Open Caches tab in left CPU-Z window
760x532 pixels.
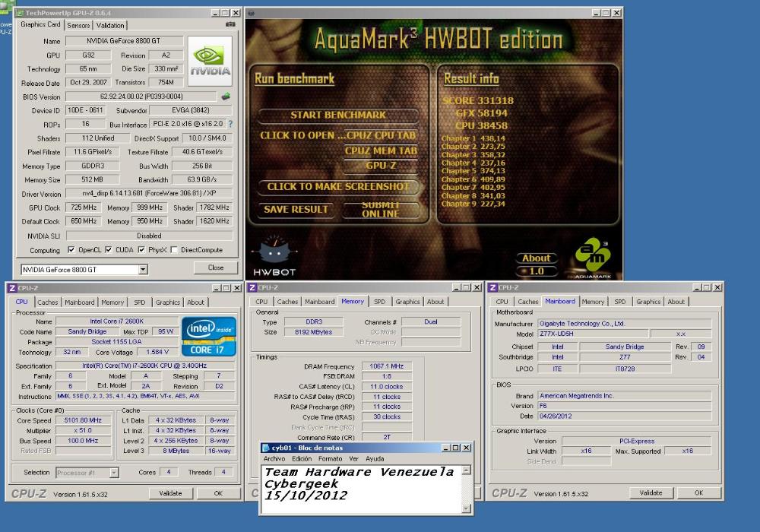pyautogui.click(x=47, y=302)
